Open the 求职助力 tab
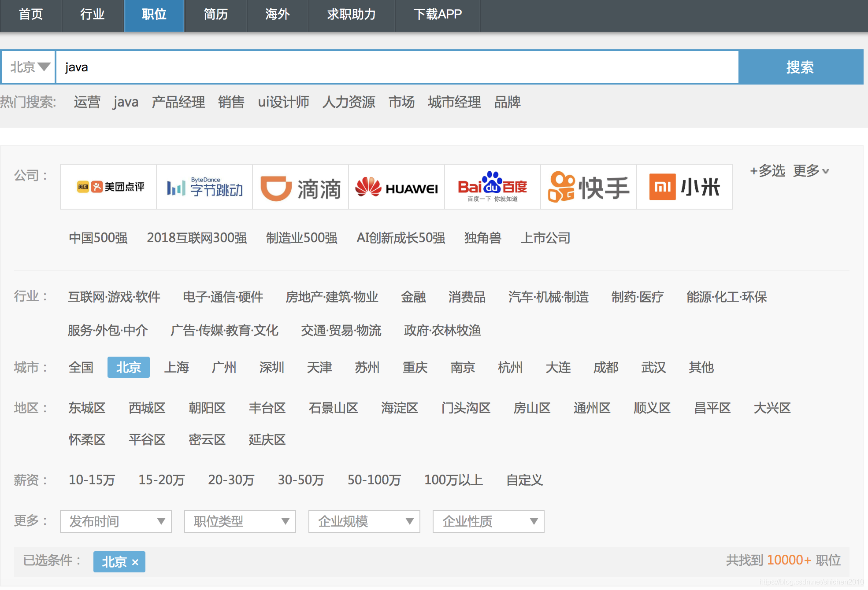 pos(351,15)
